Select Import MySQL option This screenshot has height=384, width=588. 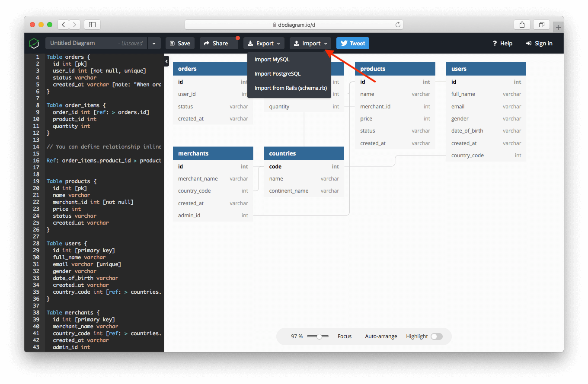[x=272, y=60]
